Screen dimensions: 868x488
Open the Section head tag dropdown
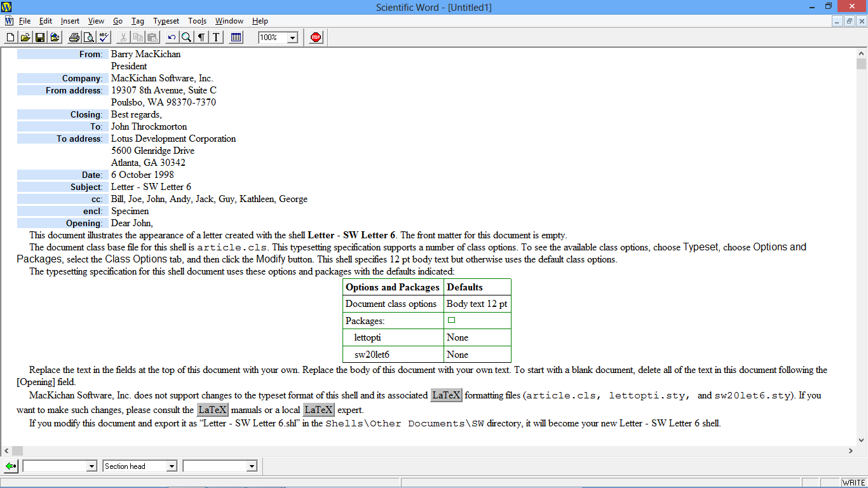point(172,466)
